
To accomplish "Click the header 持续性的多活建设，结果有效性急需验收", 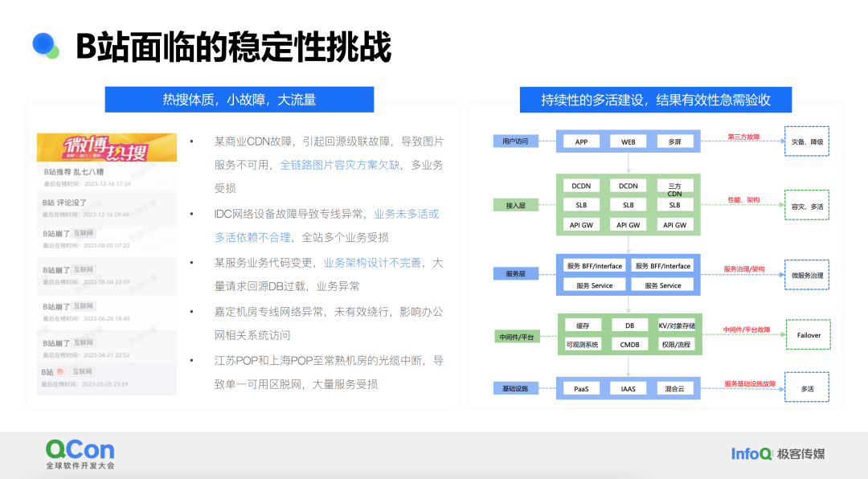I will coord(656,100).
